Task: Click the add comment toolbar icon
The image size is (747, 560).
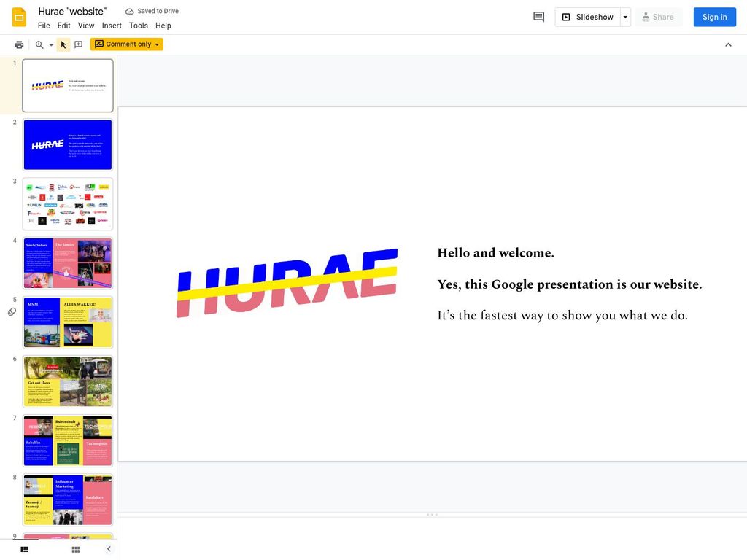Action: [79, 44]
